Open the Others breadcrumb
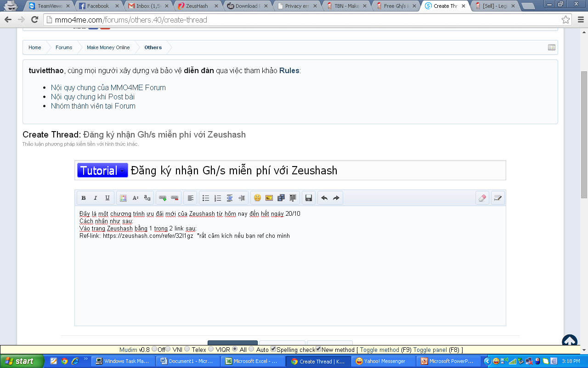 point(153,47)
